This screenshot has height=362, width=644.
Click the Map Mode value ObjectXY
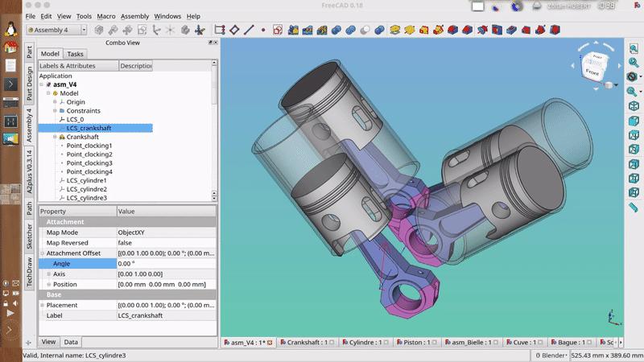pos(167,232)
